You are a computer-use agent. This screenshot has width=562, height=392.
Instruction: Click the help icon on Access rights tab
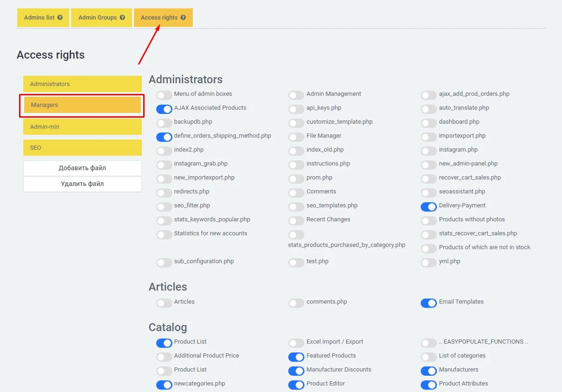(183, 17)
